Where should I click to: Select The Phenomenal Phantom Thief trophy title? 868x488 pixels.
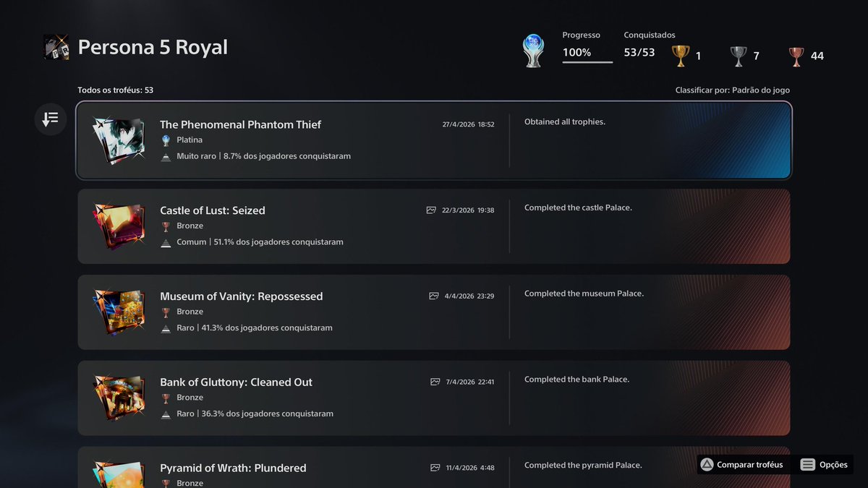240,124
